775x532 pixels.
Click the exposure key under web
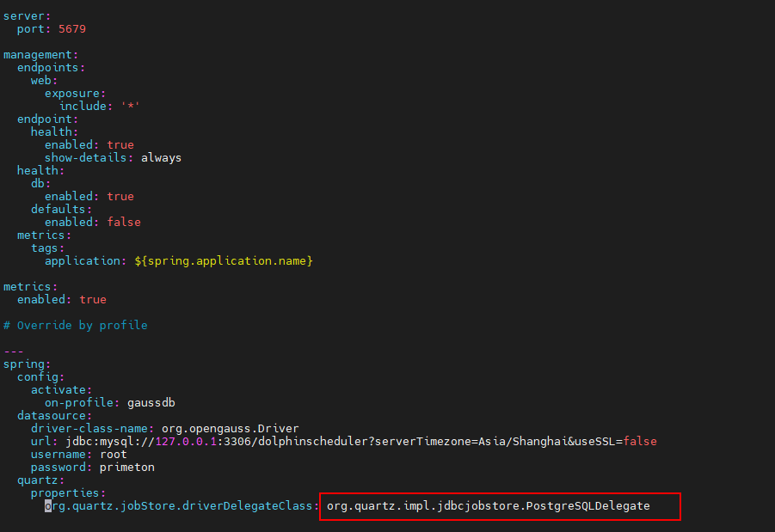pos(75,94)
